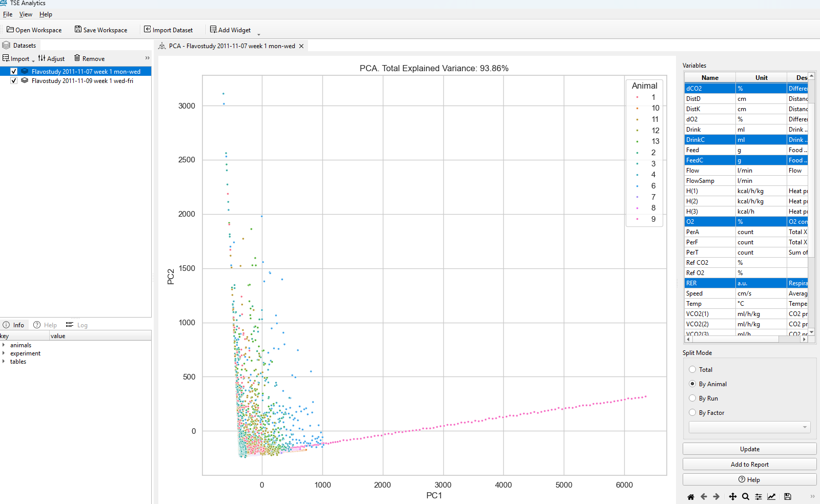Reset plot view using the home icon
Screen dimensions: 820x504
coord(691,496)
